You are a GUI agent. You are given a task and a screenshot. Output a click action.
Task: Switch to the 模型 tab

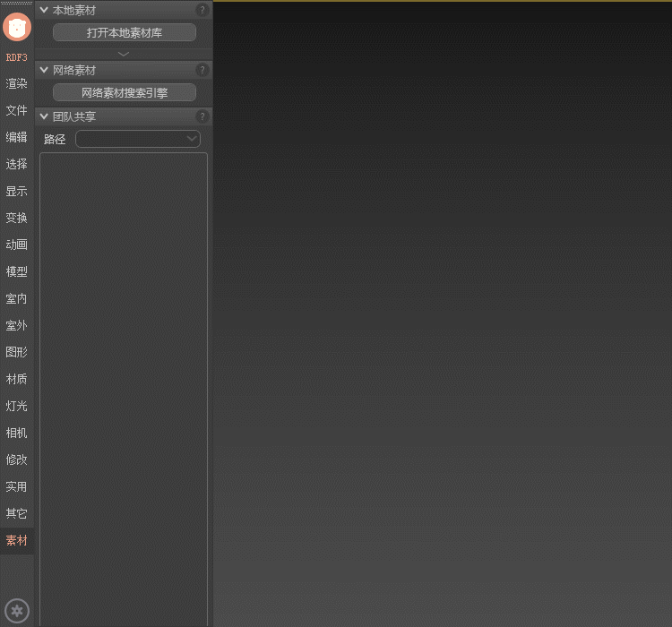click(17, 271)
